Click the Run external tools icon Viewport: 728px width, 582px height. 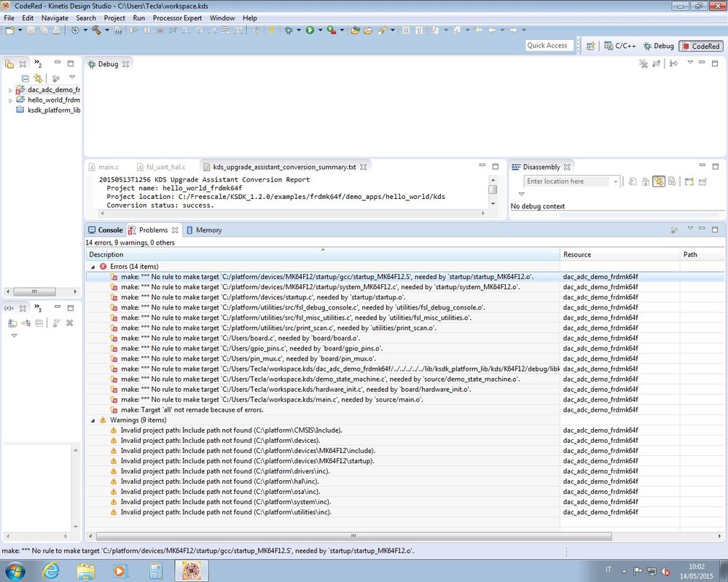pos(332,30)
